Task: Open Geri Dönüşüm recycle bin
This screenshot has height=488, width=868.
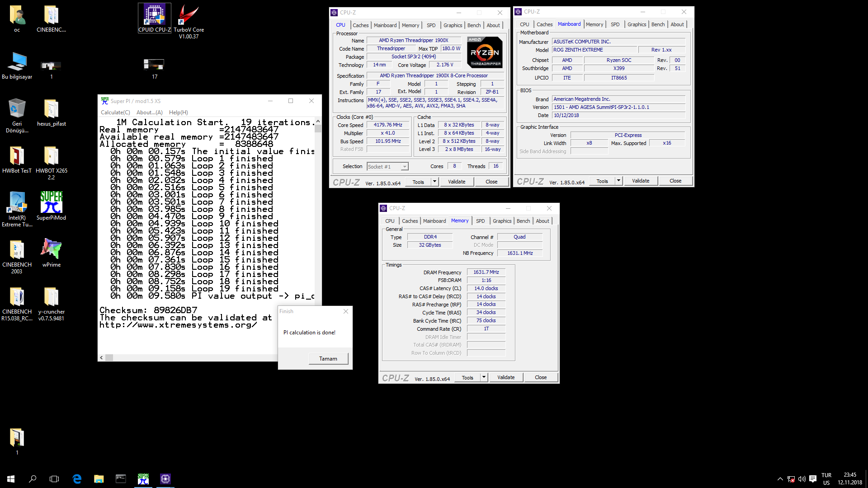Action: point(17,116)
